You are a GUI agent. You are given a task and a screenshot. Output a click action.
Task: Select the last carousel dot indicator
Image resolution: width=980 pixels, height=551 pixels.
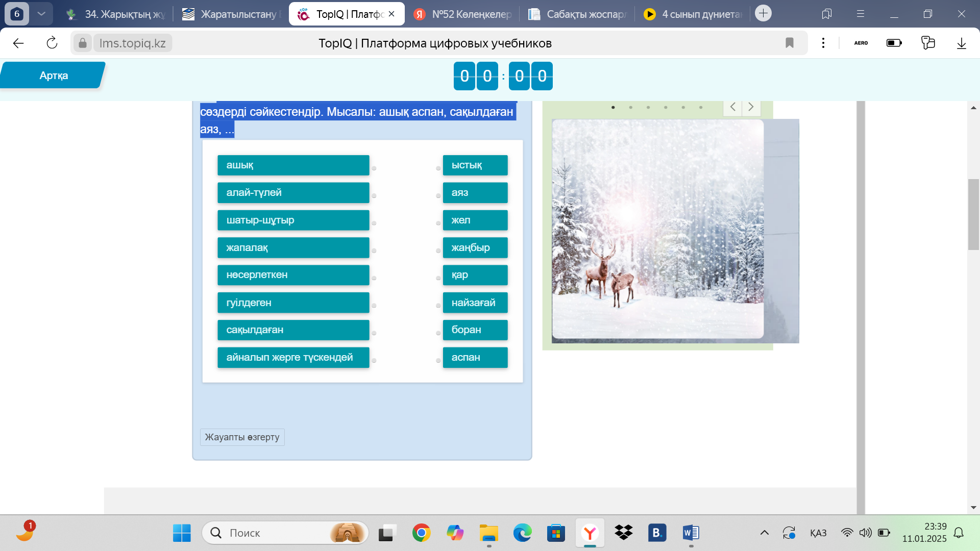tap(701, 108)
